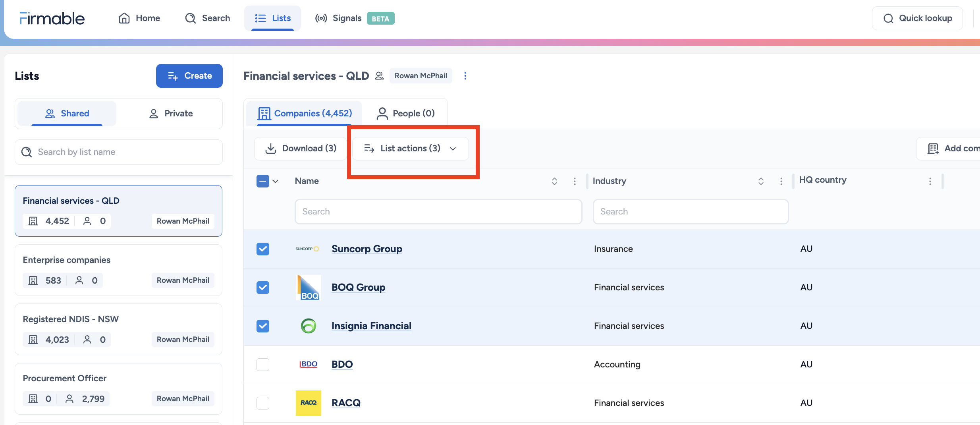Check the BDO row checkbox
Screen dimensions: 980x425
coord(262,365)
